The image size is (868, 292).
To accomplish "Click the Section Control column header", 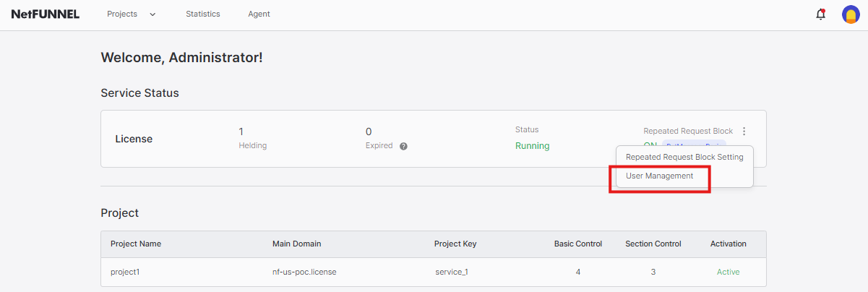I will (x=653, y=244).
